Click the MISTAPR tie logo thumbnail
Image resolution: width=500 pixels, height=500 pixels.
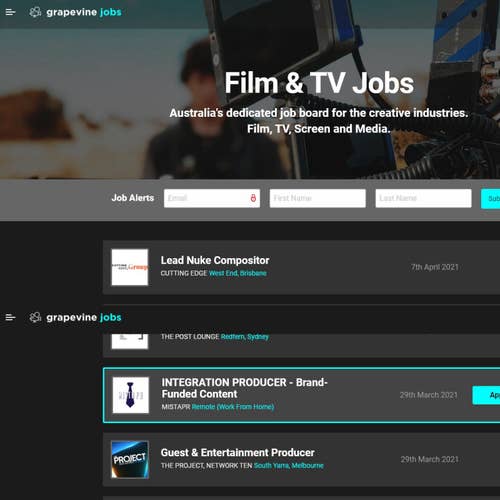(x=131, y=395)
